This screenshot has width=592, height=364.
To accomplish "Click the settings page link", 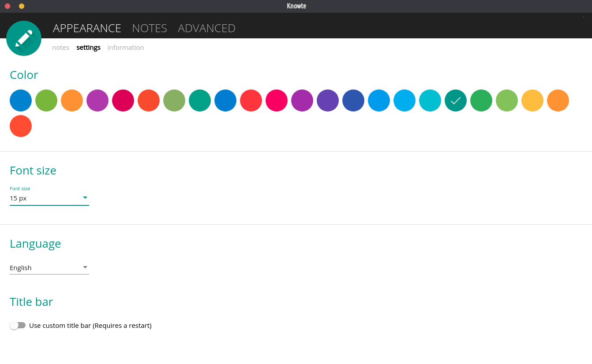I will [x=88, y=48].
